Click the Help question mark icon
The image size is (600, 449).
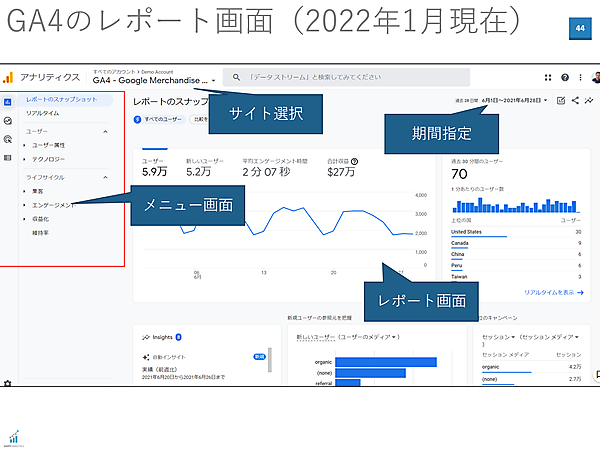pyautogui.click(x=565, y=77)
